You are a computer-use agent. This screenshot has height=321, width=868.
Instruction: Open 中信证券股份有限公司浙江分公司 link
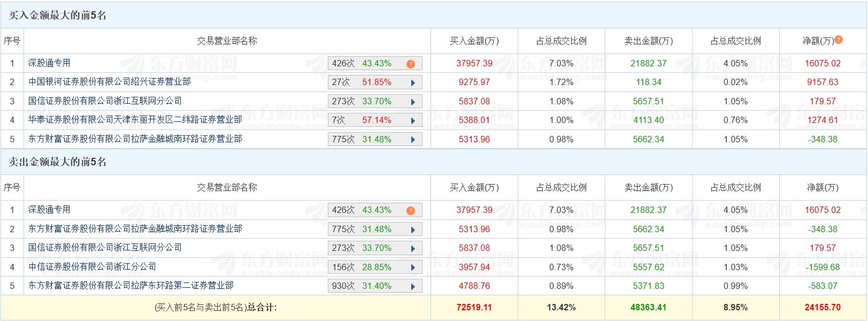point(93,266)
